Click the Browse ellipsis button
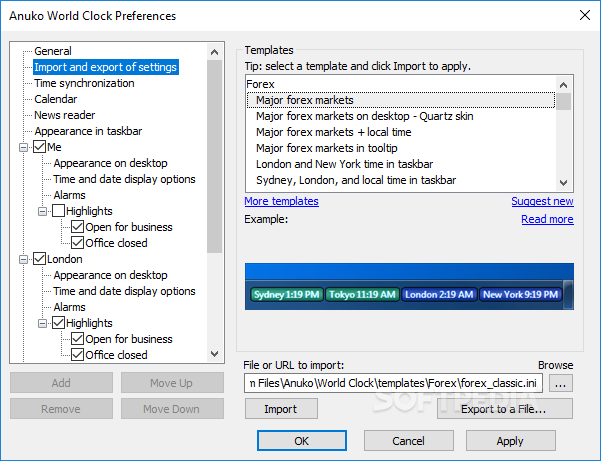The height and width of the screenshot is (461, 601). 561,383
